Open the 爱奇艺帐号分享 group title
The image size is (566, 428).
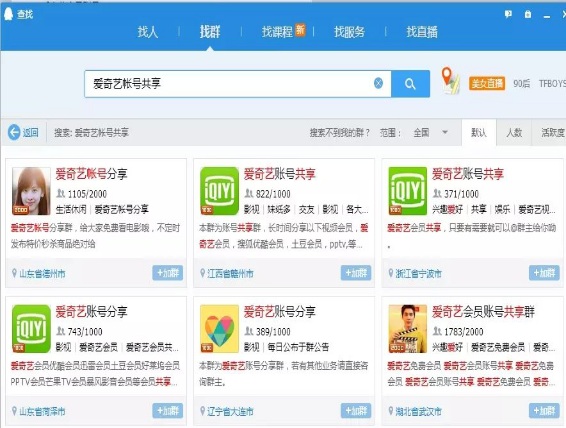click(x=91, y=174)
